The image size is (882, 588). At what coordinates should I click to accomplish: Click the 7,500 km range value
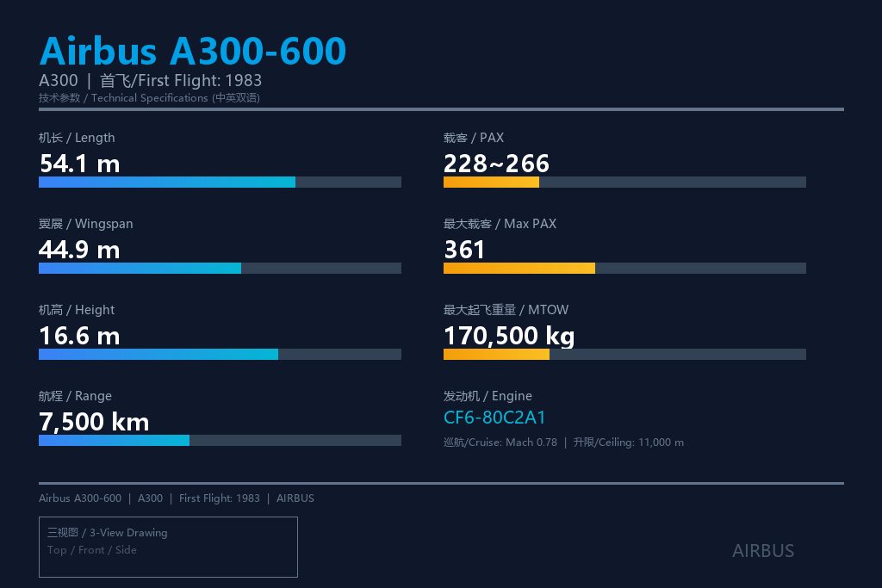point(94,422)
